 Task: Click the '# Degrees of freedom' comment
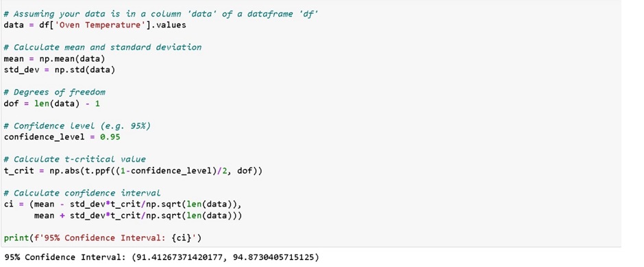(55, 92)
